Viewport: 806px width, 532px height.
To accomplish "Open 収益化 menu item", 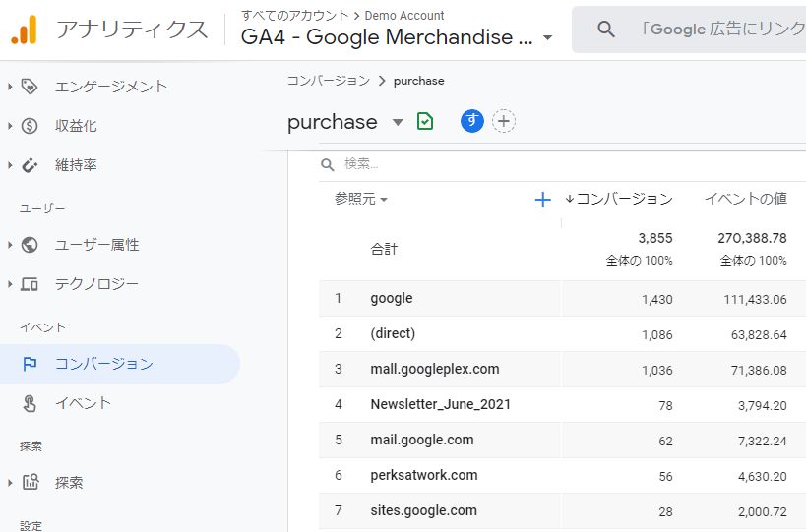I will tap(76, 126).
